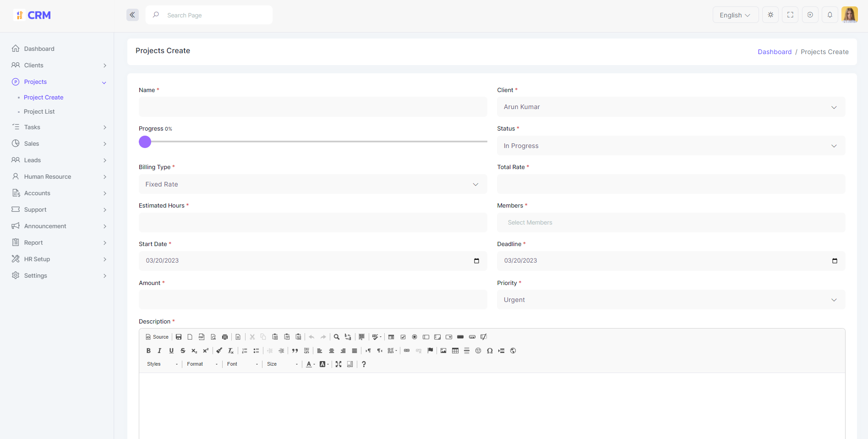Click the notification bell icon

tap(830, 15)
